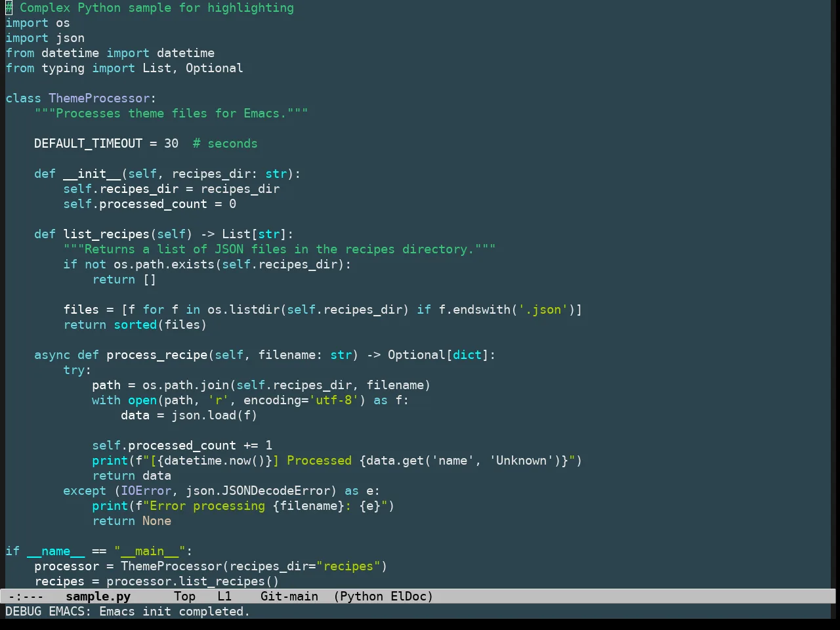Image resolution: width=840 pixels, height=630 pixels.
Task: Click the list_recipes function name in its def
Action: click(x=106, y=234)
